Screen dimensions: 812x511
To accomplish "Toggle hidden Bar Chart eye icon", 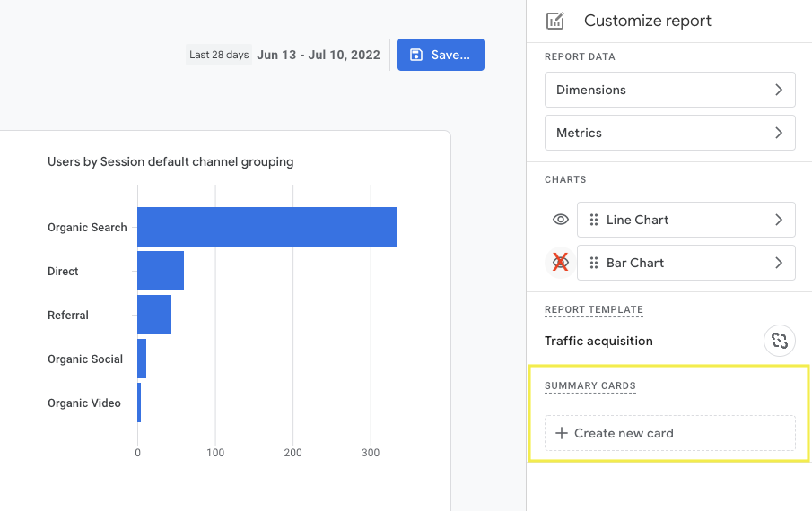I will coord(561,263).
